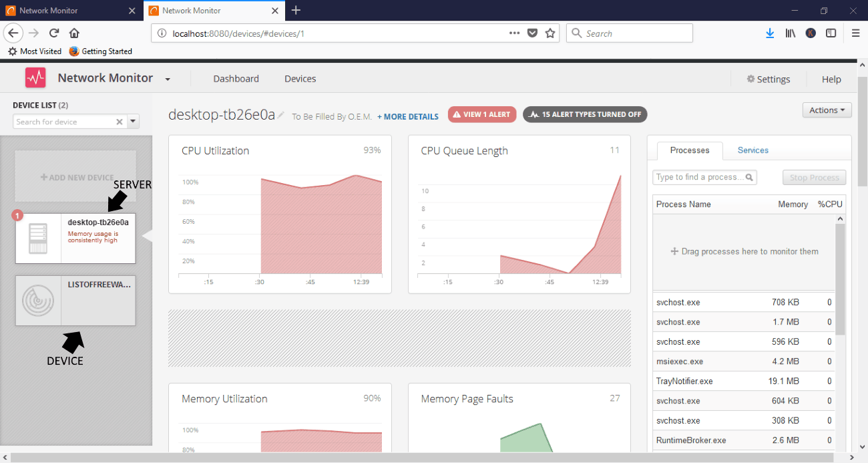Open the Downloads arrow icon
The height and width of the screenshot is (463, 868).
point(770,33)
